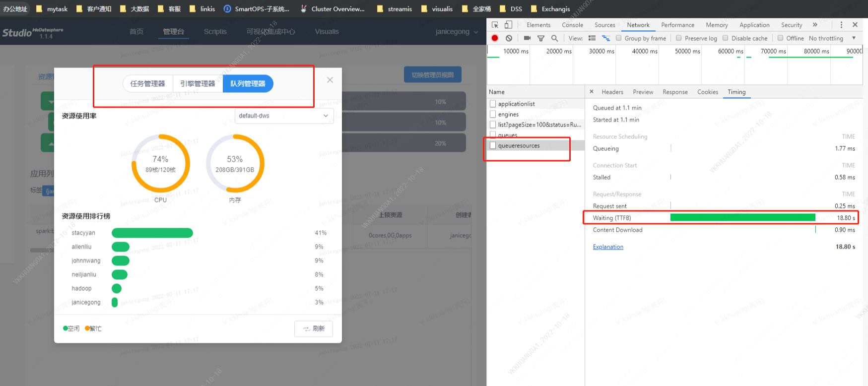The height and width of the screenshot is (386, 868).
Task: Toggle the device toolbar icon in DevTools
Action: click(508, 25)
